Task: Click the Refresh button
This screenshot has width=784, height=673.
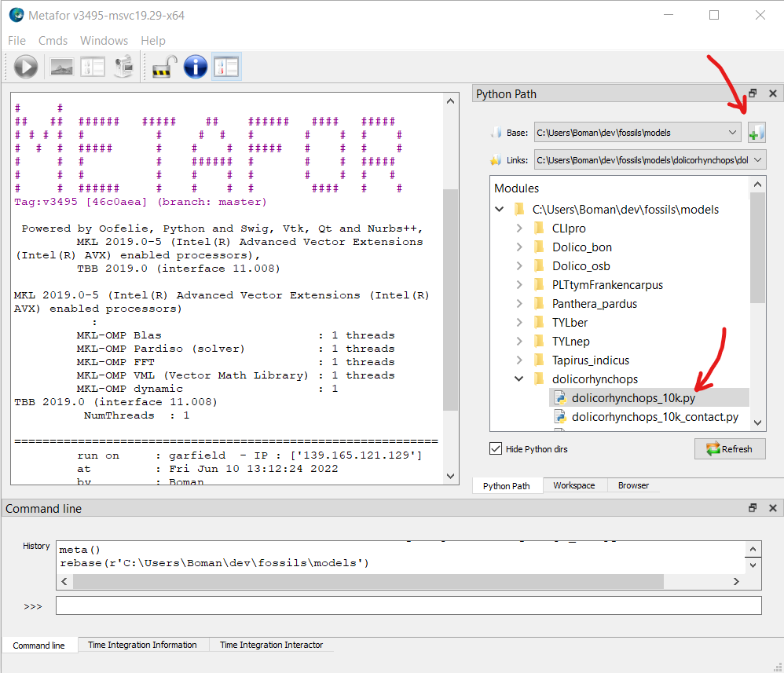Action: 730,449
